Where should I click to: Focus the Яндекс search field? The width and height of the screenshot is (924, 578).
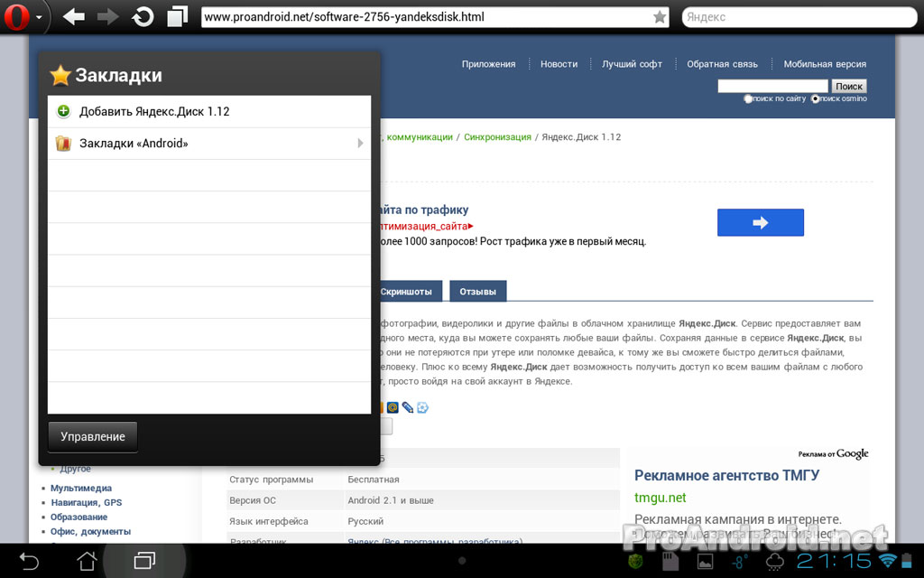coord(799,17)
